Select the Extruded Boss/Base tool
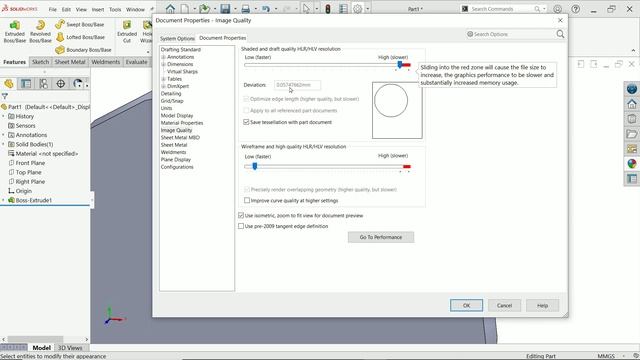This screenshot has height=360, width=640. [x=15, y=32]
